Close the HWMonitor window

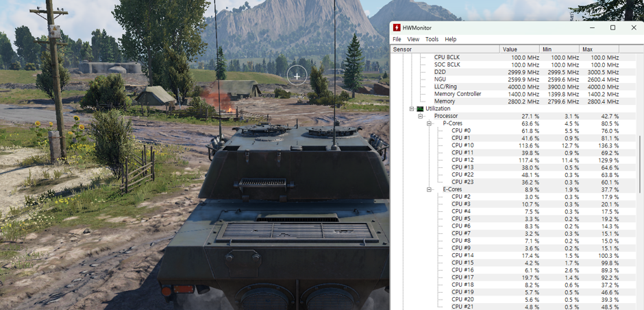tap(633, 27)
